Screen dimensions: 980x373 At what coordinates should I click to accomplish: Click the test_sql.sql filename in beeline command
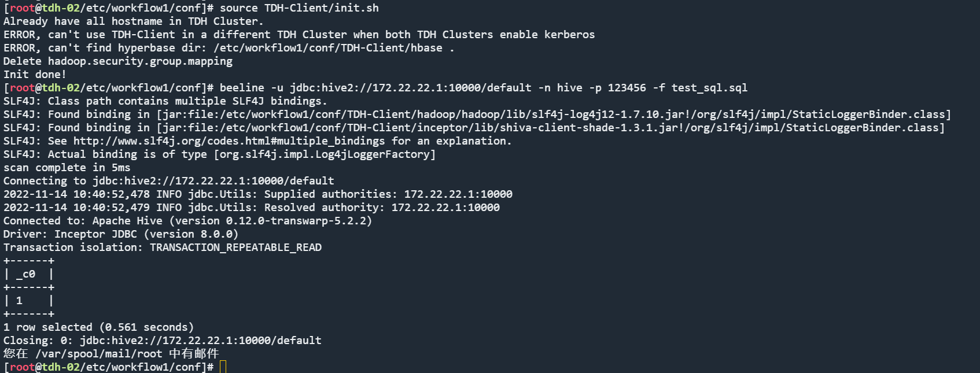point(709,88)
